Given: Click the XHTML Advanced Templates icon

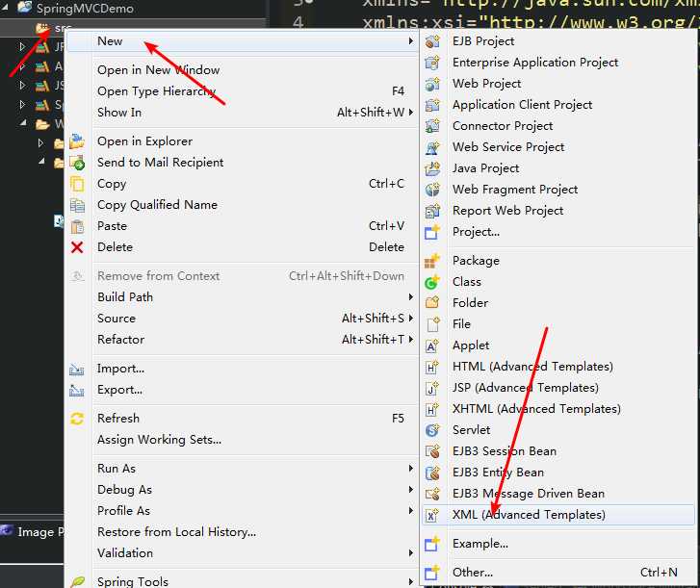Looking at the screenshot, I should click(x=432, y=409).
